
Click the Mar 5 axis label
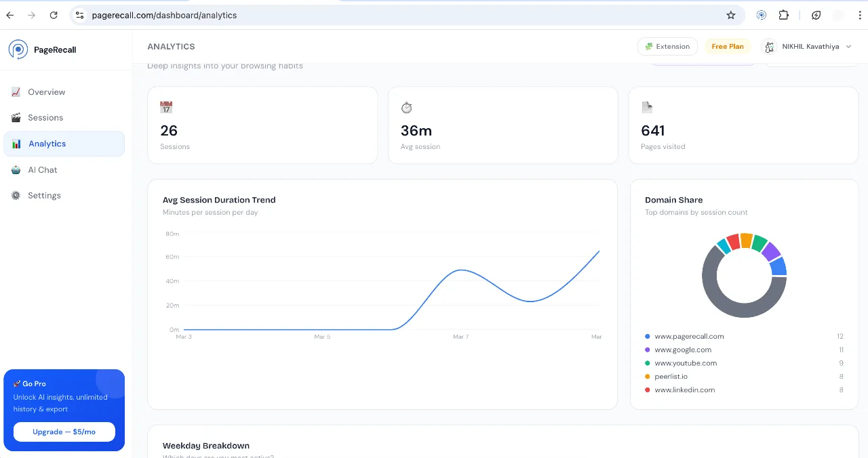point(322,337)
